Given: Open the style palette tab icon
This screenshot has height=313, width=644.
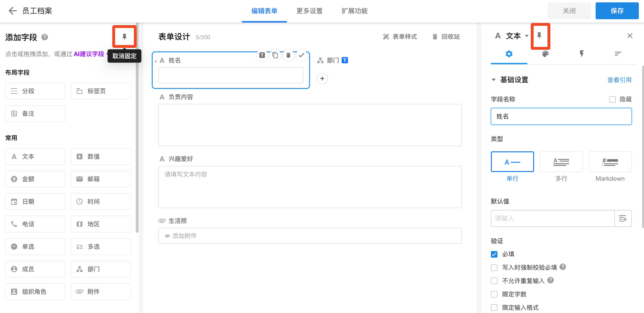Looking at the screenshot, I should click(545, 54).
